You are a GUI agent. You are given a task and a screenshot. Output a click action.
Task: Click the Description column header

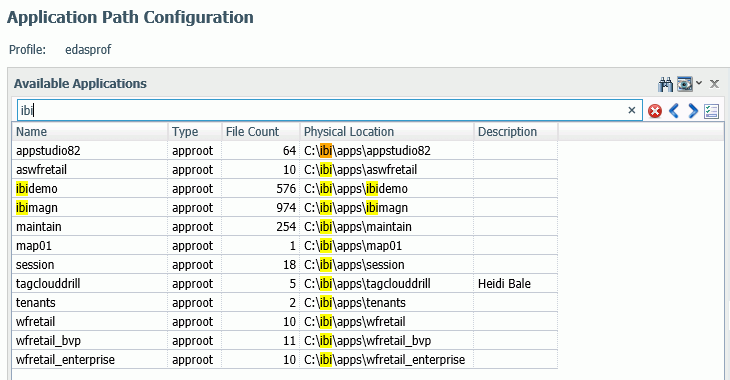point(516,132)
